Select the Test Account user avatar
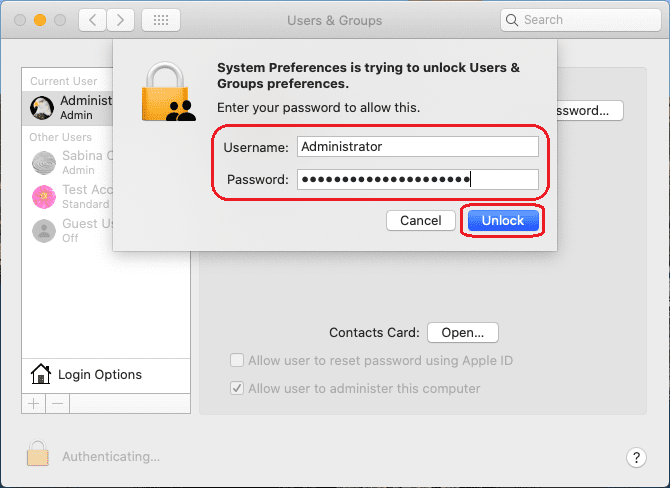The width and height of the screenshot is (670, 488). pyautogui.click(x=44, y=195)
